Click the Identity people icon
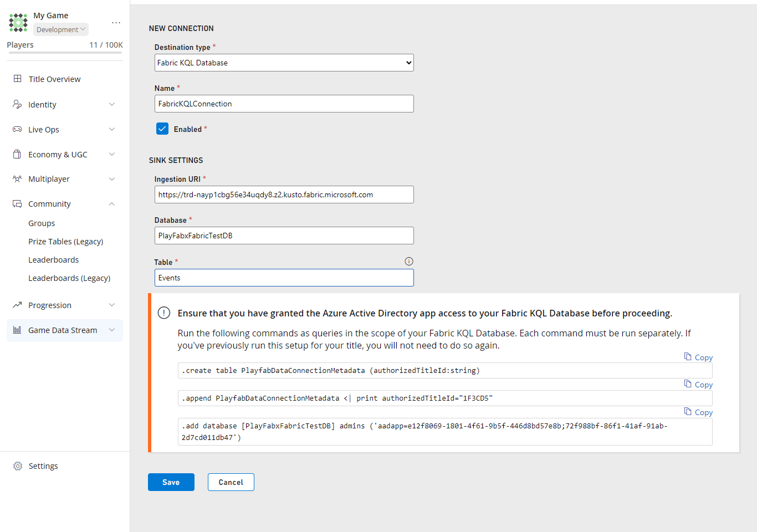The height and width of the screenshot is (532, 757). 17,104
